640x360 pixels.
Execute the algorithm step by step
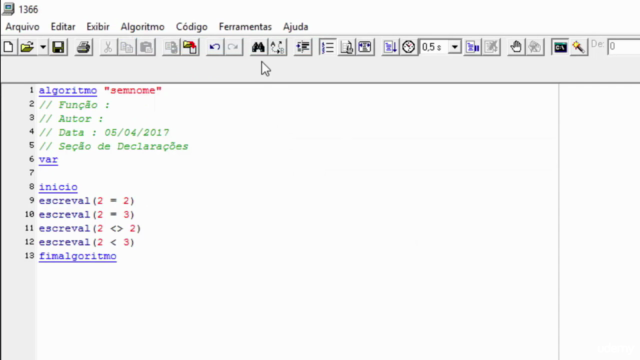coord(473,47)
